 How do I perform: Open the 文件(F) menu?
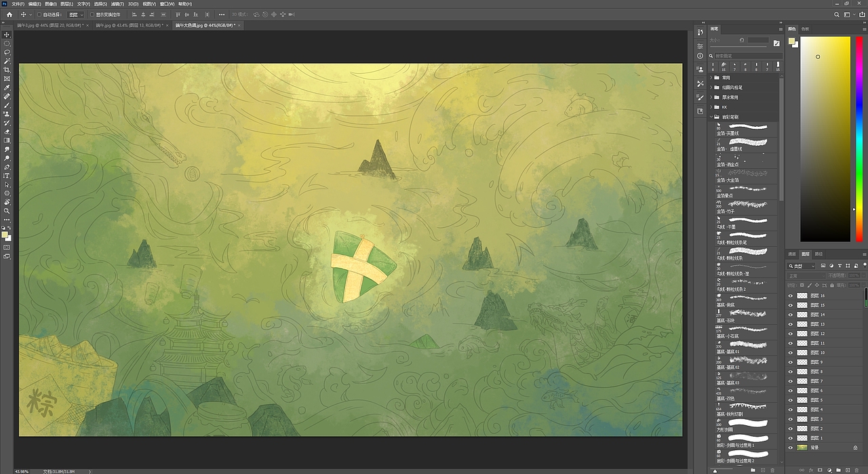click(x=18, y=3)
